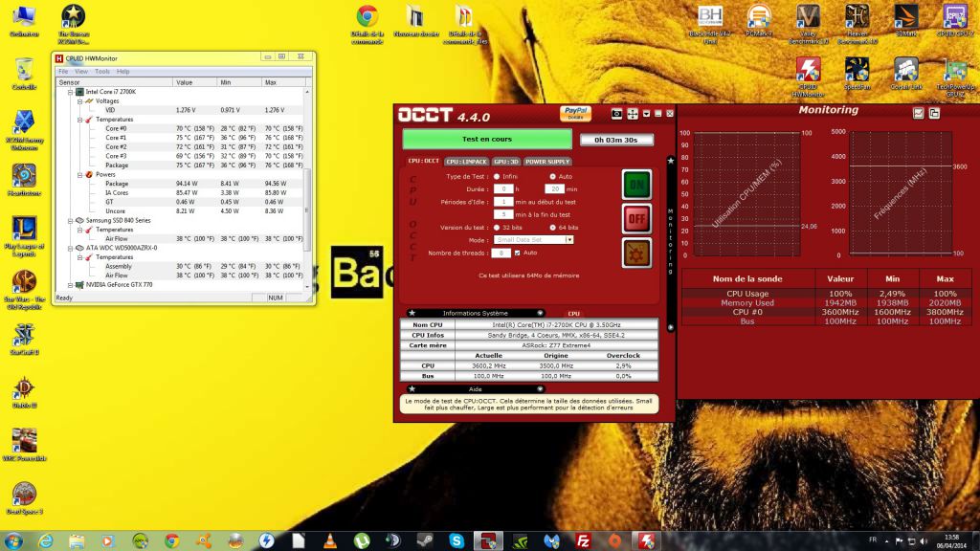
Task: Switch to the GPU:3D tab
Action: pos(505,162)
